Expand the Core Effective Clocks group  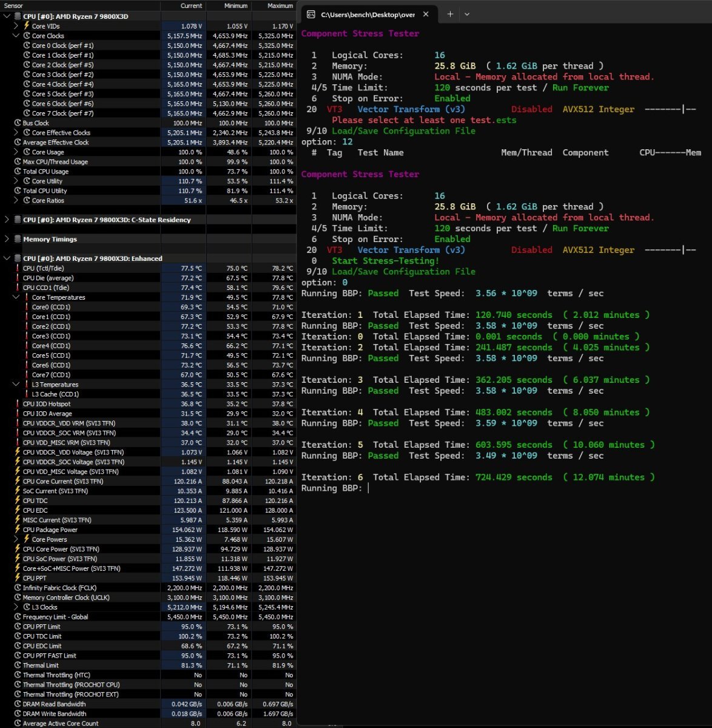(16, 133)
